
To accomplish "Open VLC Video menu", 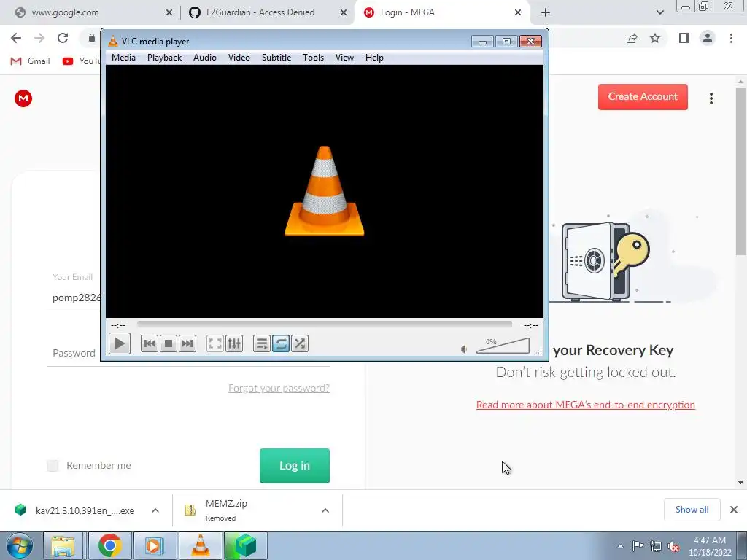I will 239,58.
